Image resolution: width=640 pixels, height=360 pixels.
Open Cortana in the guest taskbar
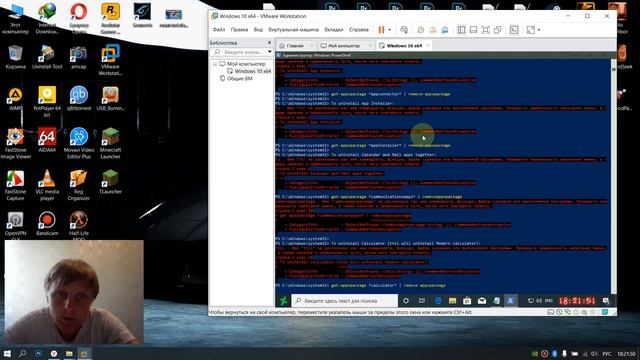[x=406, y=301]
